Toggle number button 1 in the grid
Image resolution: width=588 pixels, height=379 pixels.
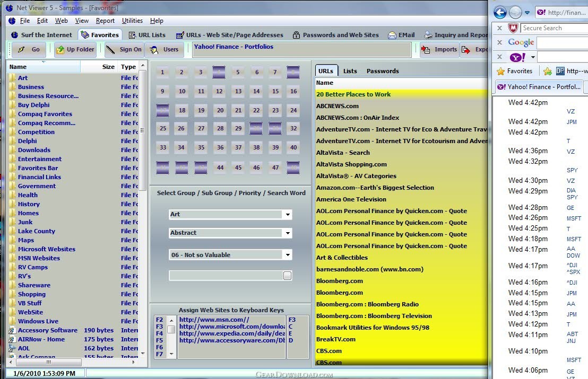pyautogui.click(x=162, y=72)
